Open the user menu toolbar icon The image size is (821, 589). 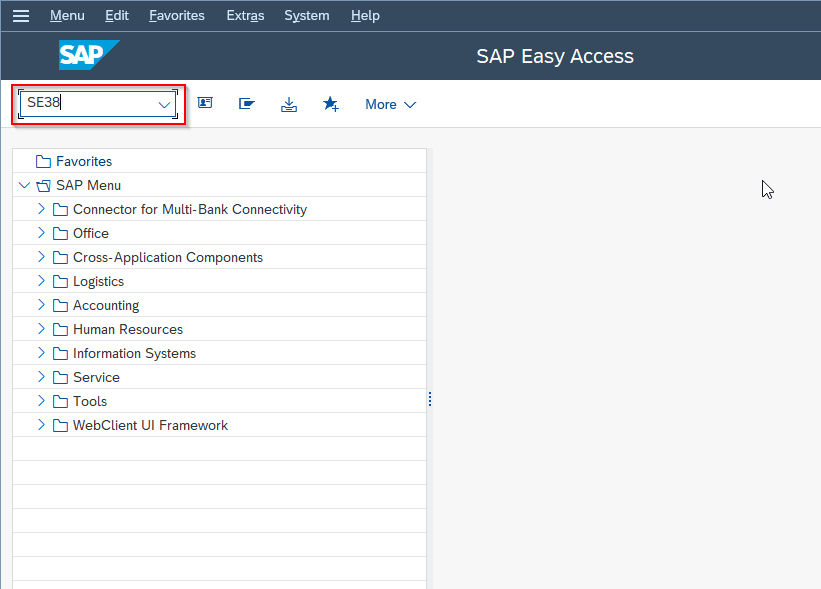[205, 103]
